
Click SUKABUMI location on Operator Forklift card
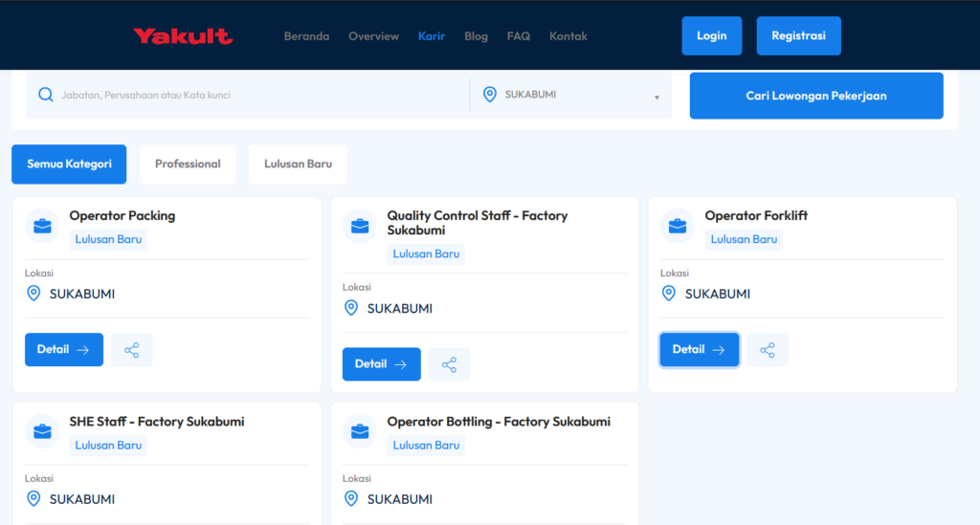pyautogui.click(x=718, y=294)
